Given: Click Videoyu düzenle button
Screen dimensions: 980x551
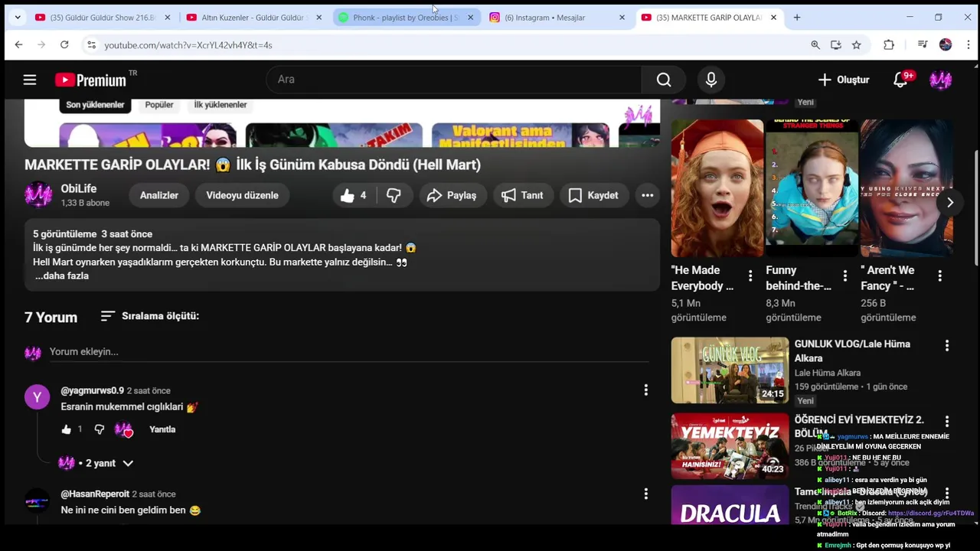Looking at the screenshot, I should tap(242, 195).
